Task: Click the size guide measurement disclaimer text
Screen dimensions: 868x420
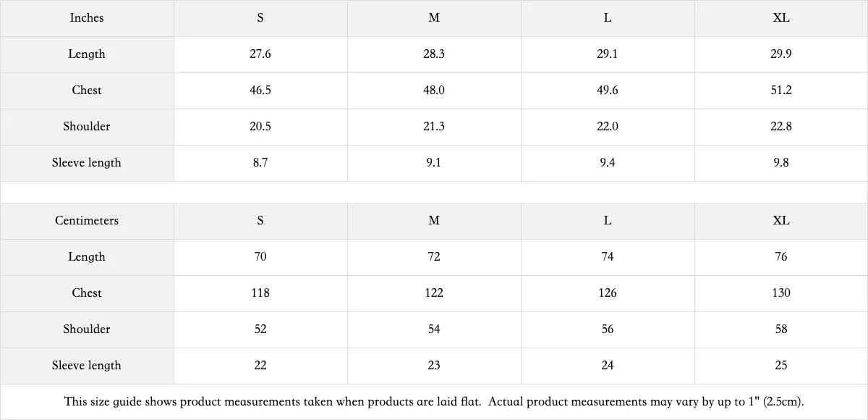Action: (434, 401)
